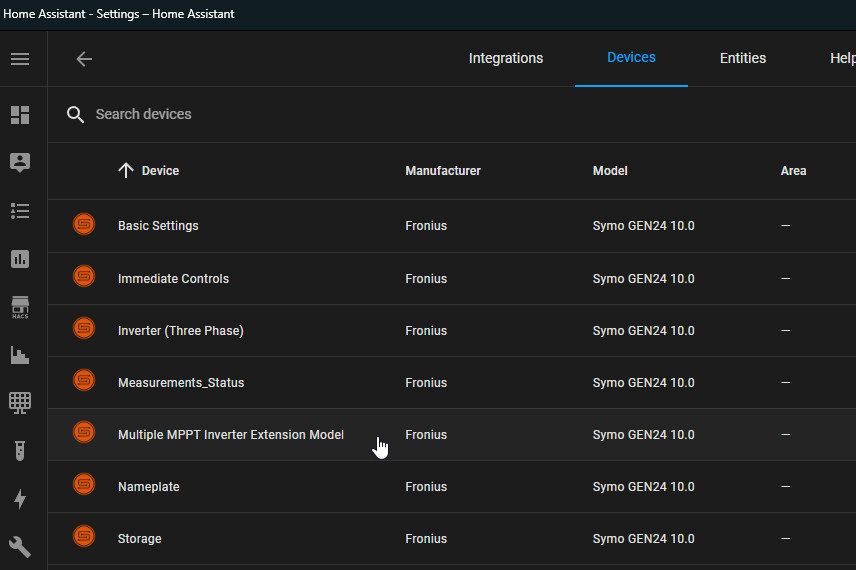Click the checklist icon in sidebar
The width and height of the screenshot is (856, 570).
coord(20,211)
